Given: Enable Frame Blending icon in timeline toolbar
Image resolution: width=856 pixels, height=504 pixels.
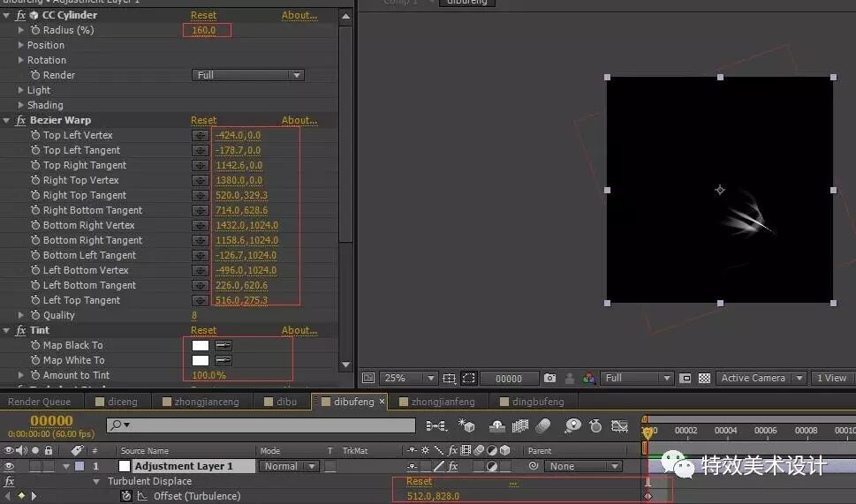Looking at the screenshot, I should click(519, 425).
